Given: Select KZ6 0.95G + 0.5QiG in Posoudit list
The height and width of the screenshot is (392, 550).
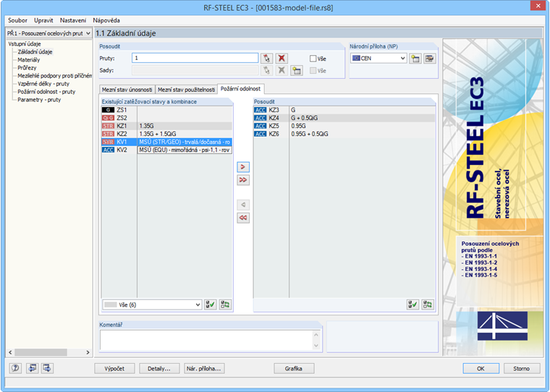Looking at the screenshot, I should coord(344,134).
